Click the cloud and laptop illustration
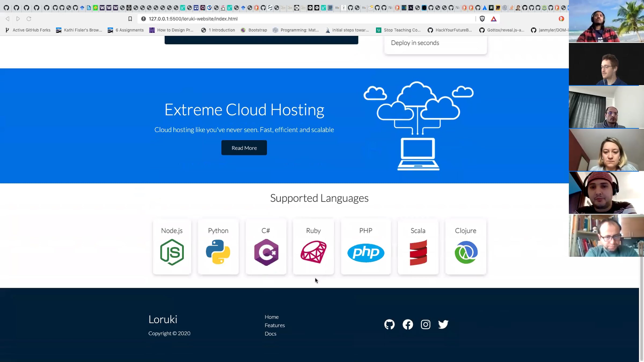Viewport: 644px width, 362px height. point(418,126)
